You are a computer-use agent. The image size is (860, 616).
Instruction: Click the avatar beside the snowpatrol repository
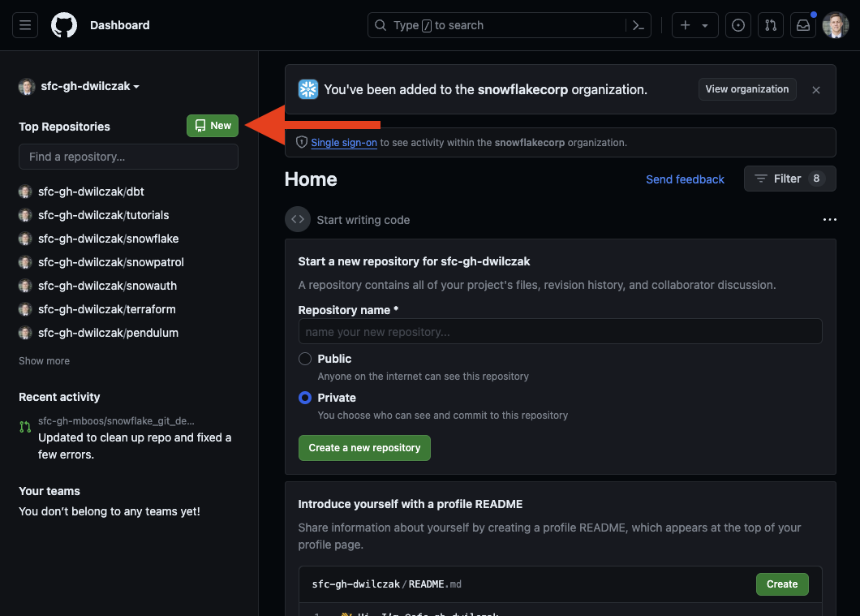point(25,262)
